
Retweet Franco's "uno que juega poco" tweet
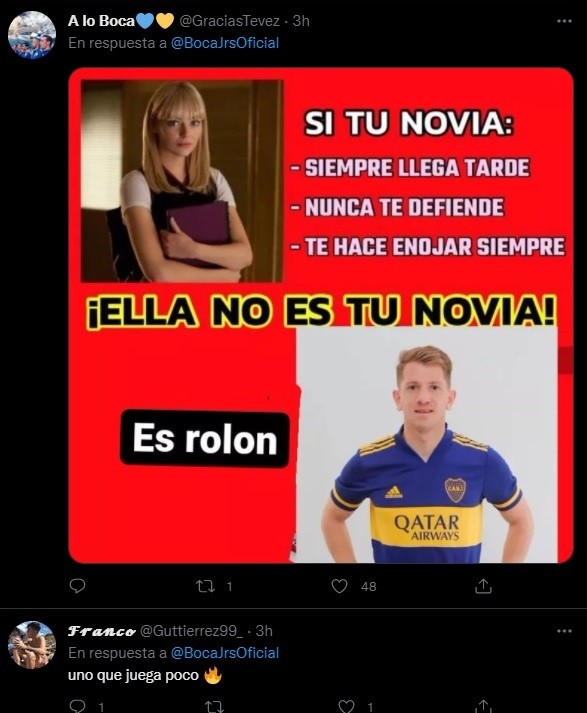click(x=214, y=707)
